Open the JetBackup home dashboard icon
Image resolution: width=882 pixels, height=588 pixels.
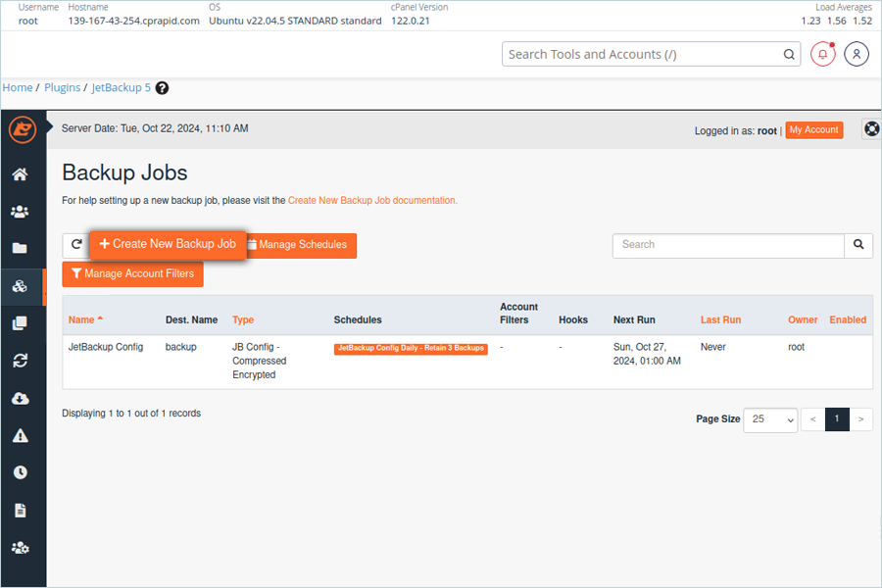pos(21,174)
